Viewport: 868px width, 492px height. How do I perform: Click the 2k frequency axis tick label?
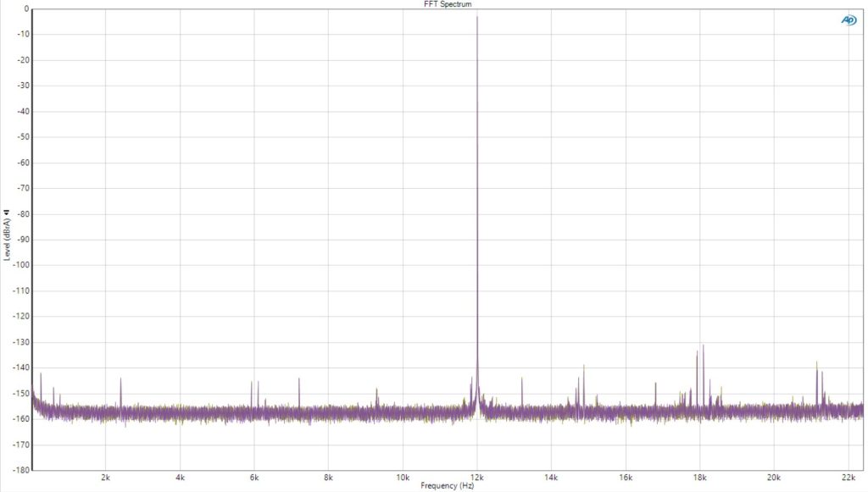pos(106,477)
